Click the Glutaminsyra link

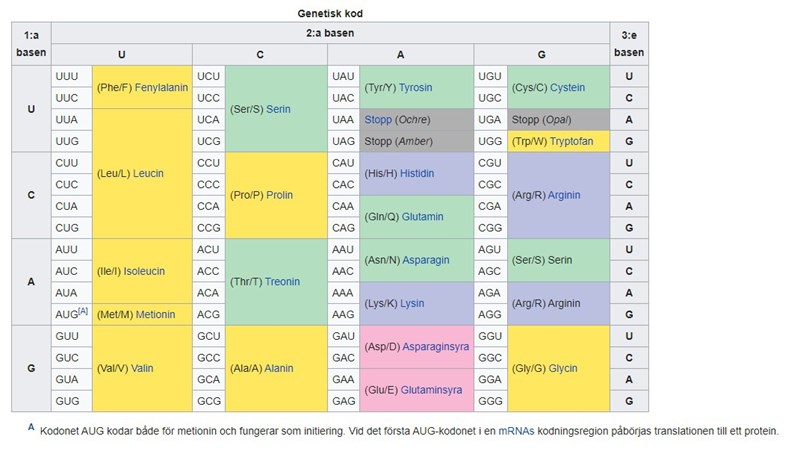tap(434, 389)
